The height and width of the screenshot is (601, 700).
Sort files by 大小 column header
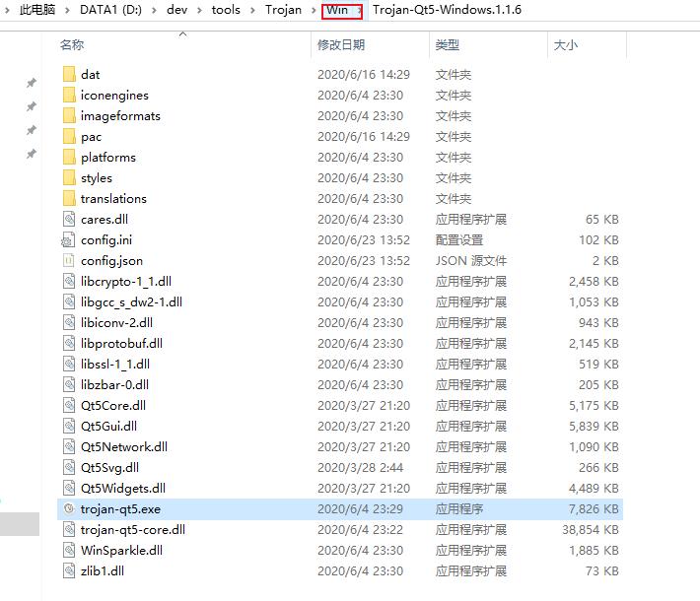tap(566, 44)
